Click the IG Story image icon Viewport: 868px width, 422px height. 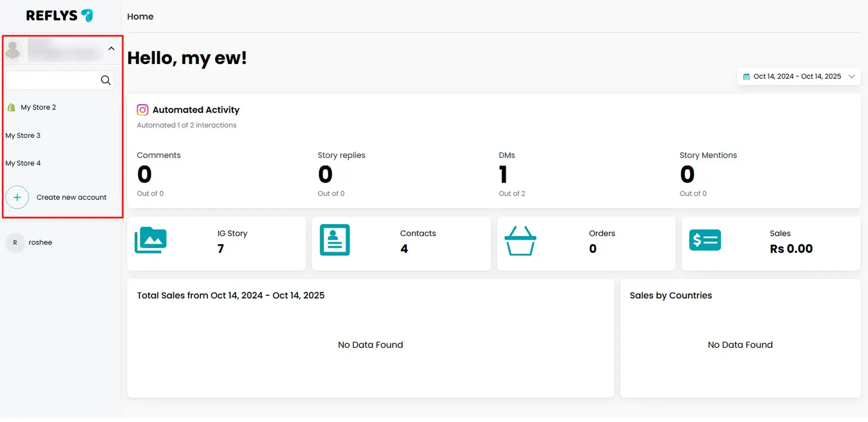click(150, 240)
